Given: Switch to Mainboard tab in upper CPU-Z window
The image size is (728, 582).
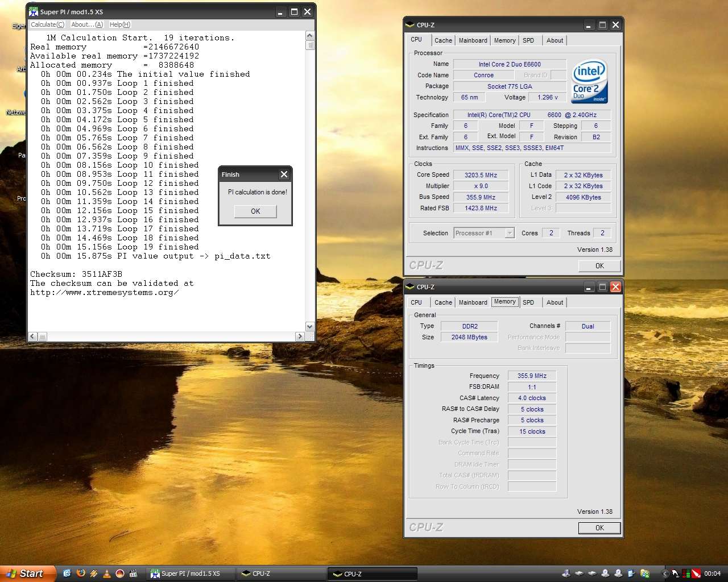Looking at the screenshot, I should tap(473, 40).
